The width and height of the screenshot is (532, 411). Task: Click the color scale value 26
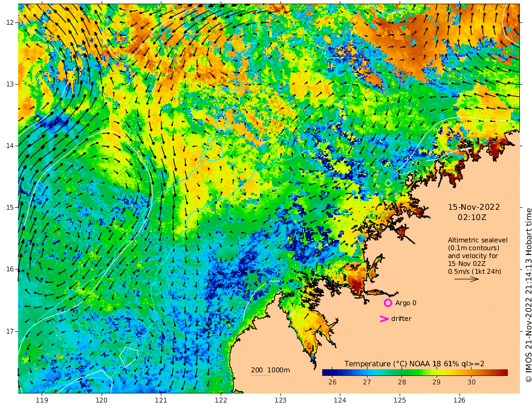(x=332, y=382)
